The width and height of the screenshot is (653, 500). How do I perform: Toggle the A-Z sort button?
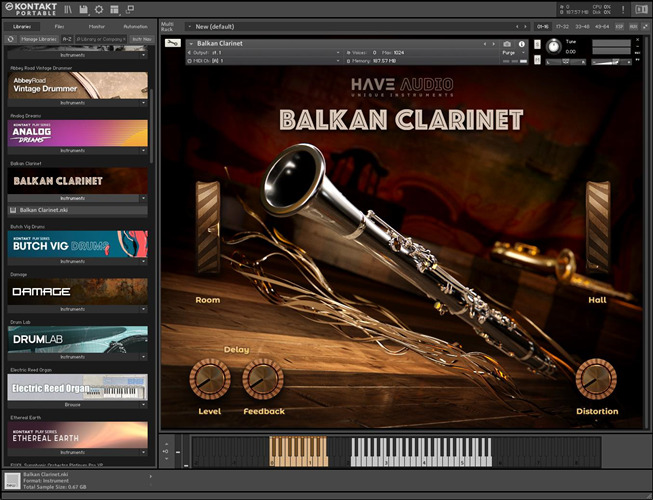click(x=67, y=39)
